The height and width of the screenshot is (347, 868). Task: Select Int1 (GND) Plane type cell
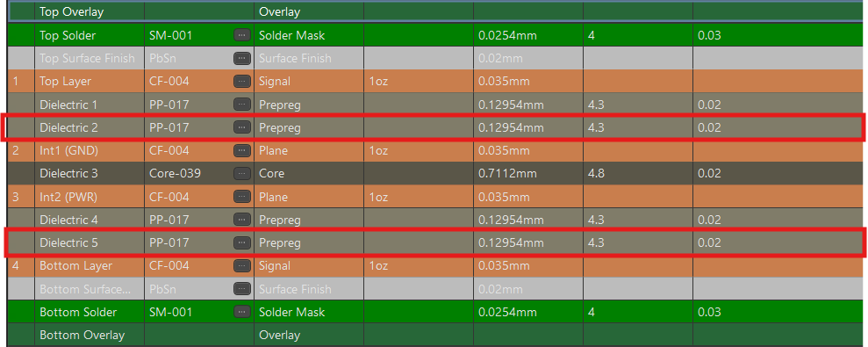309,151
